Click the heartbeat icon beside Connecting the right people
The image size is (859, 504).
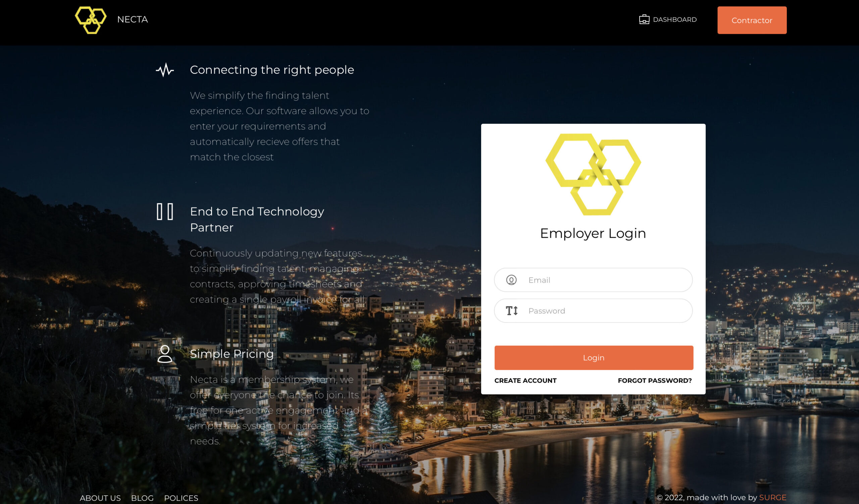[x=165, y=70]
